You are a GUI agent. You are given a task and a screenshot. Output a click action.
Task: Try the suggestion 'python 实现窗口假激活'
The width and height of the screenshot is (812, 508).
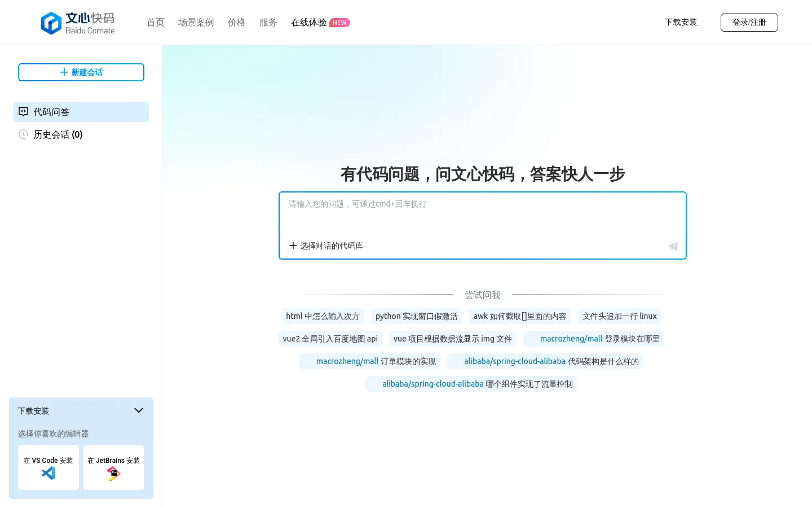coord(417,316)
